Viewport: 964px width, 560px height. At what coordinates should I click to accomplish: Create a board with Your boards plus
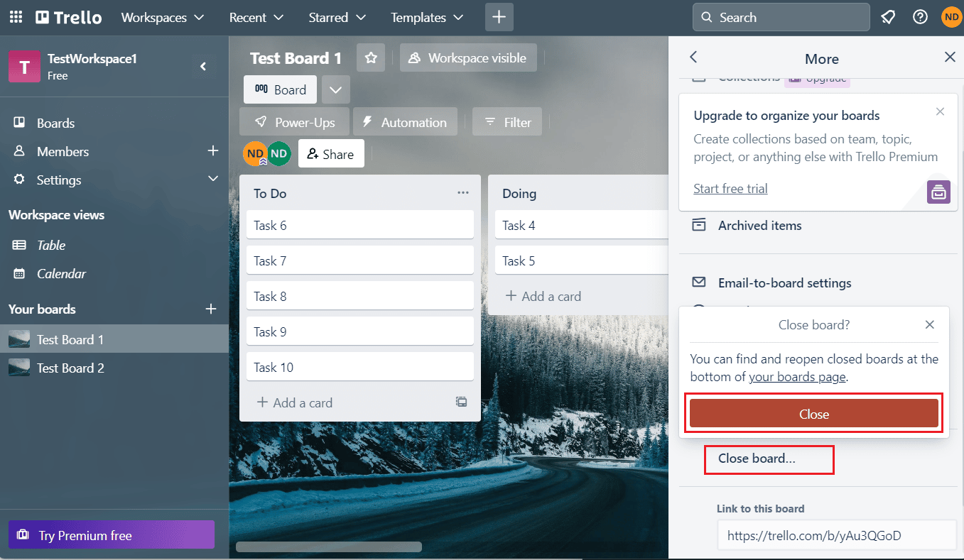click(211, 309)
